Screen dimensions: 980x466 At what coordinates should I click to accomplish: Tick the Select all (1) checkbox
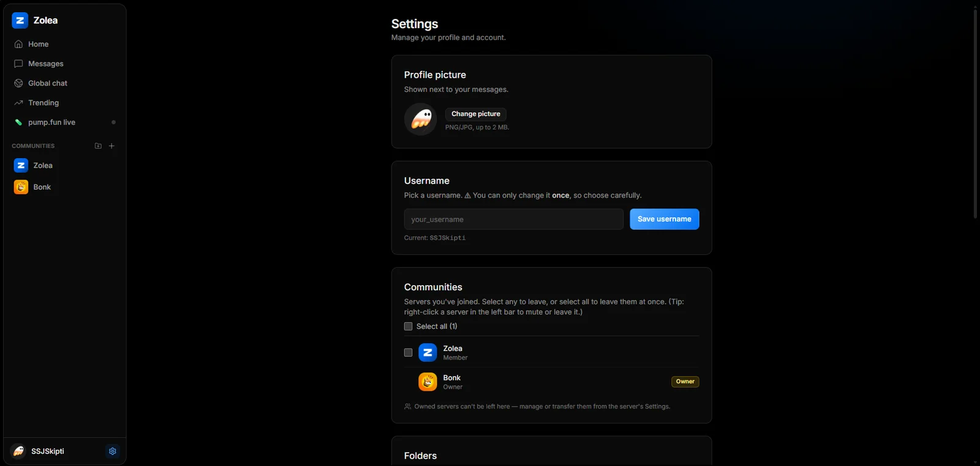tap(409, 326)
